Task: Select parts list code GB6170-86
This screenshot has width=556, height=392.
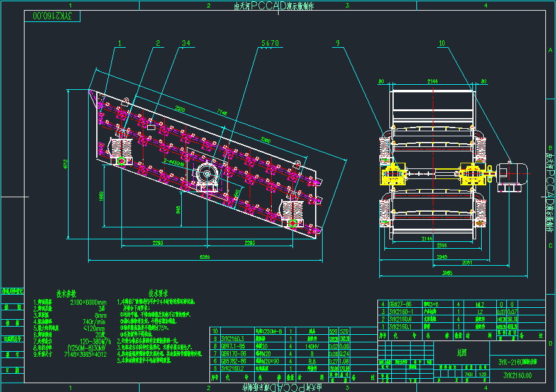Action: click(x=233, y=354)
